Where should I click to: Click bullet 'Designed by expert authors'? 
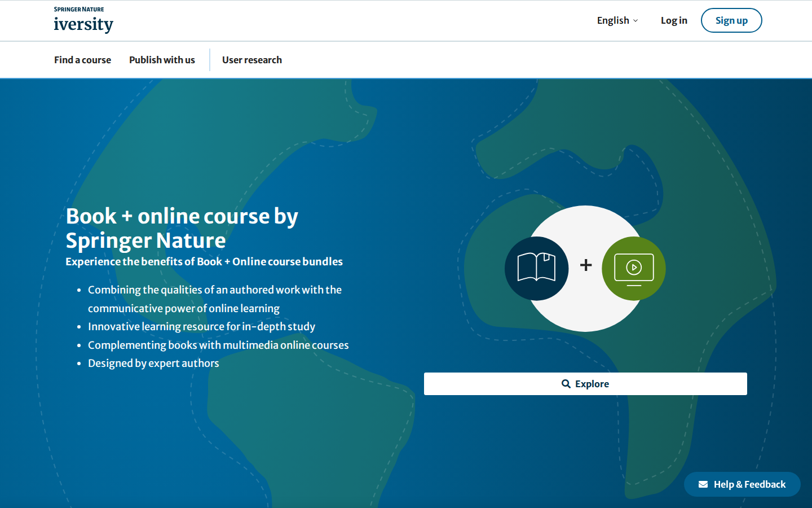pyautogui.click(x=153, y=363)
